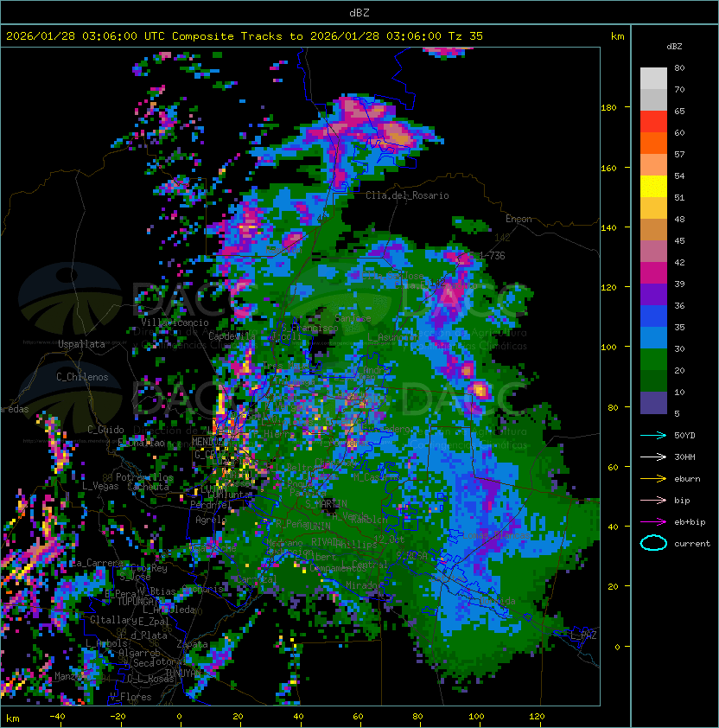
Task: Click the 'Perdriel' place label
Action: point(210,504)
